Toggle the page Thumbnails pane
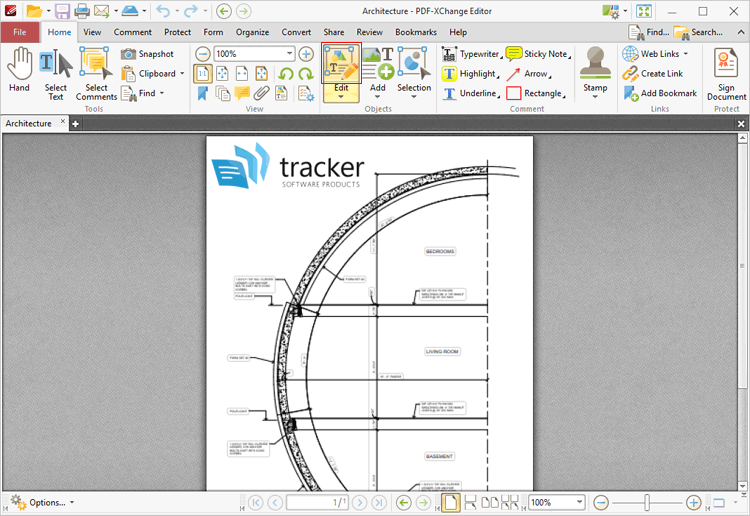This screenshot has height=516, width=750. (x=222, y=93)
